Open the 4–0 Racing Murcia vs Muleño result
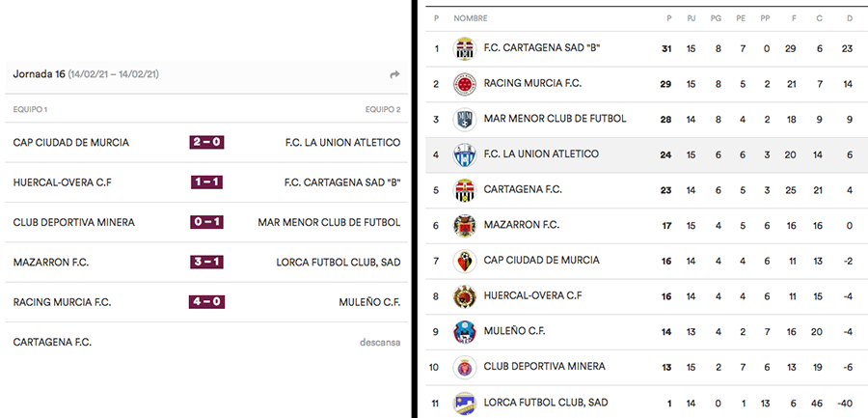This screenshot has height=418, width=868. 207,302
